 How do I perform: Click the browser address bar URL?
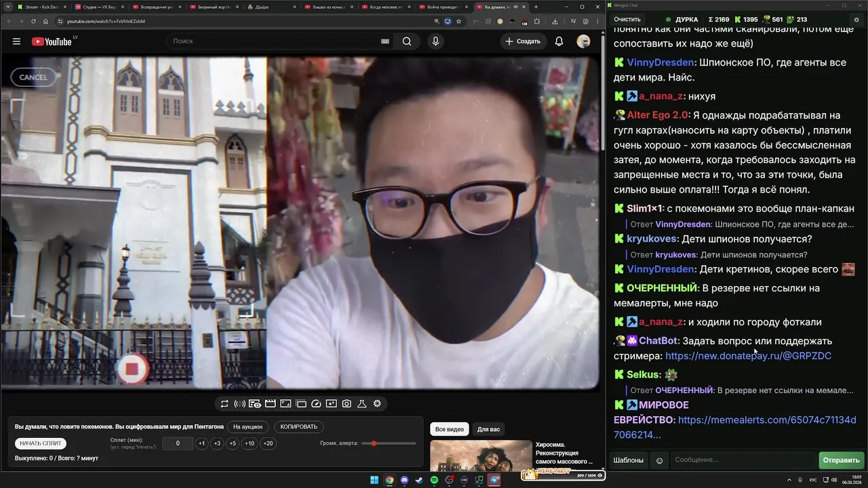click(x=106, y=21)
